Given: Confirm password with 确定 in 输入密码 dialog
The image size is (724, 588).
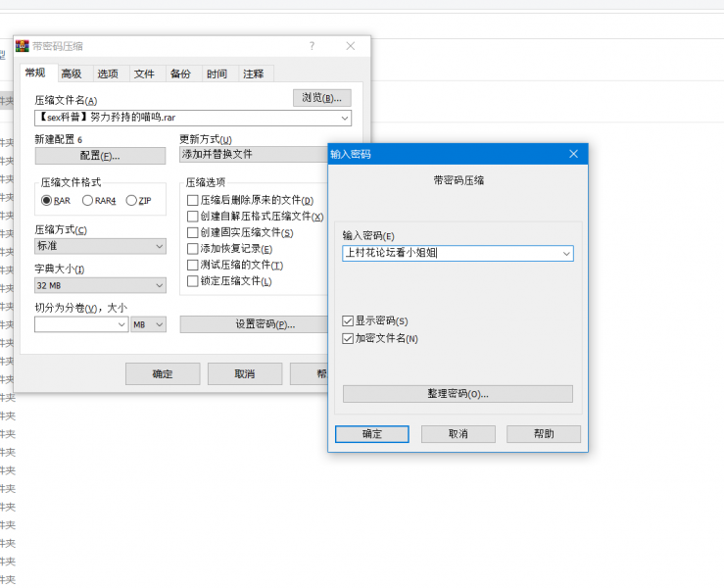Looking at the screenshot, I should 371,434.
